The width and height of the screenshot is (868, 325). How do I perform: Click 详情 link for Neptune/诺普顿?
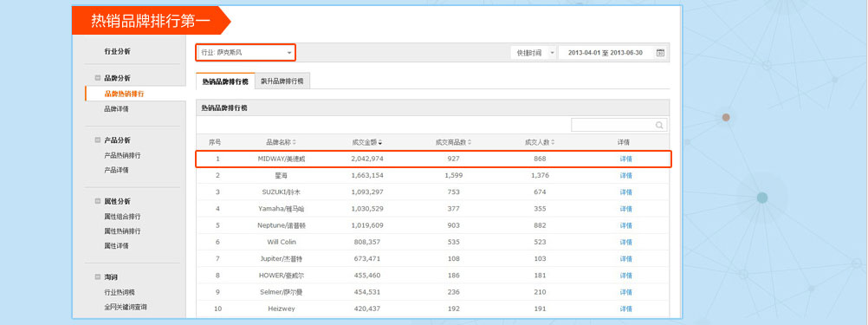coord(625,225)
